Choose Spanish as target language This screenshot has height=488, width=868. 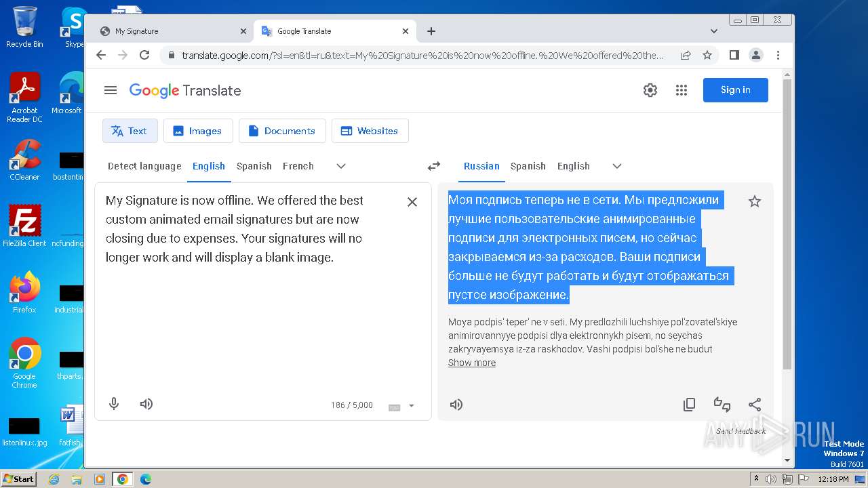tap(528, 166)
